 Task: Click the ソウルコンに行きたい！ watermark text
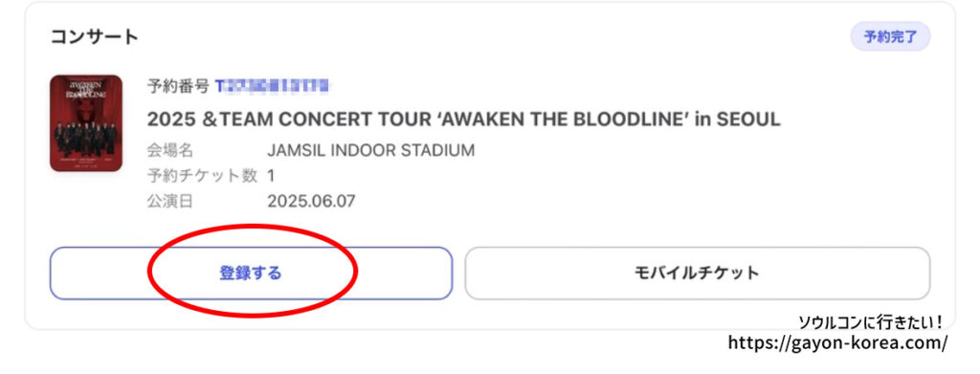(x=871, y=322)
